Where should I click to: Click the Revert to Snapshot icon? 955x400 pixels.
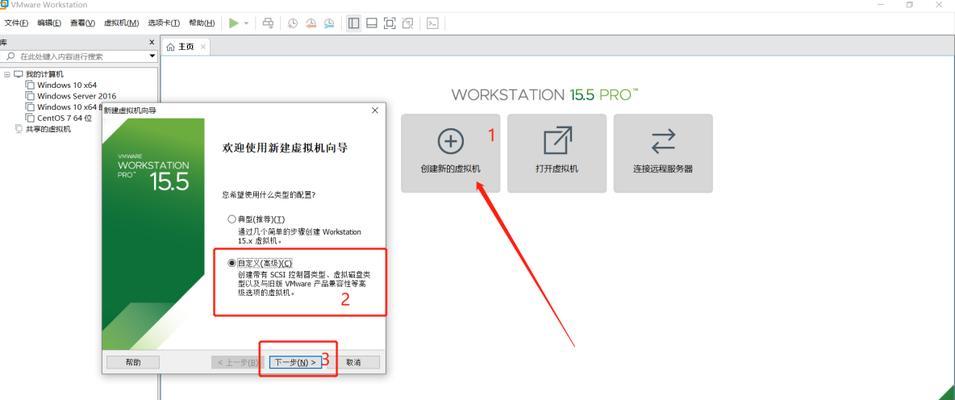311,23
